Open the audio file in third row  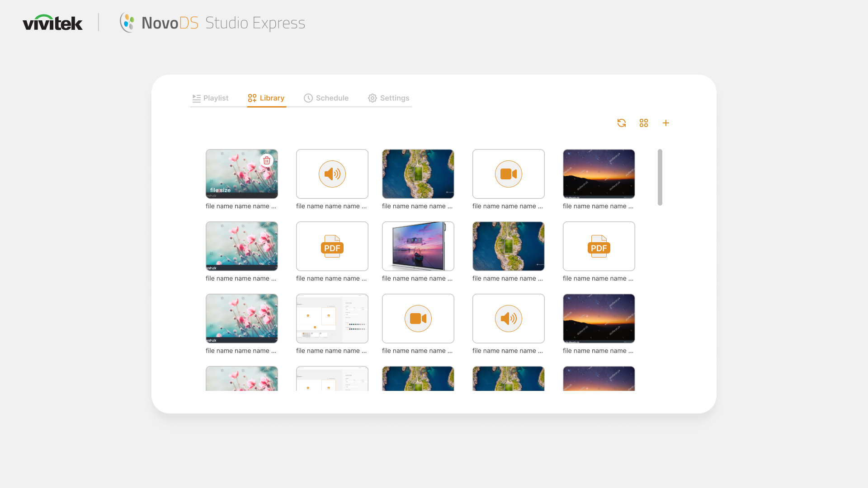[509, 319]
